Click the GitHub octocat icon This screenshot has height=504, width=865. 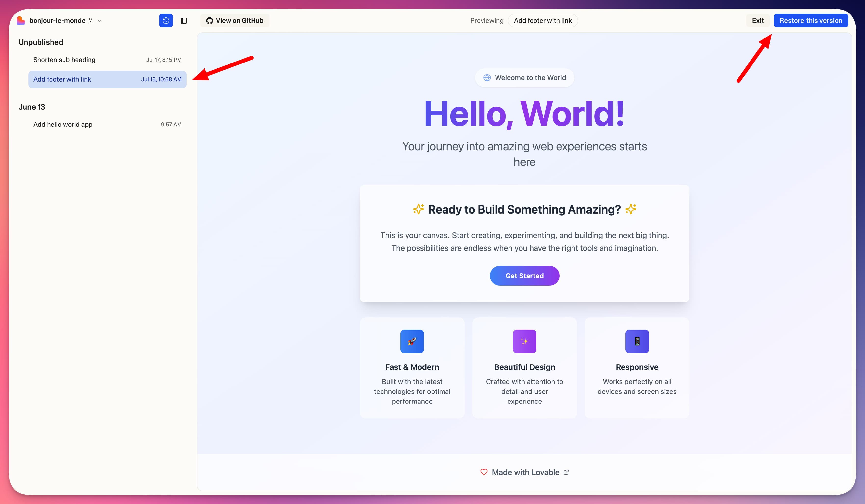pos(209,21)
